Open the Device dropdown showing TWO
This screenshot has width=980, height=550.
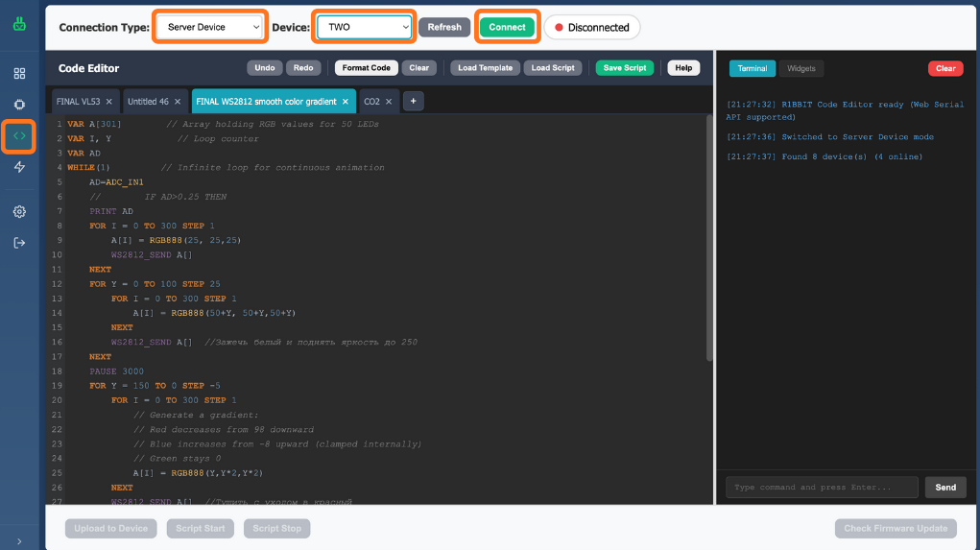364,27
